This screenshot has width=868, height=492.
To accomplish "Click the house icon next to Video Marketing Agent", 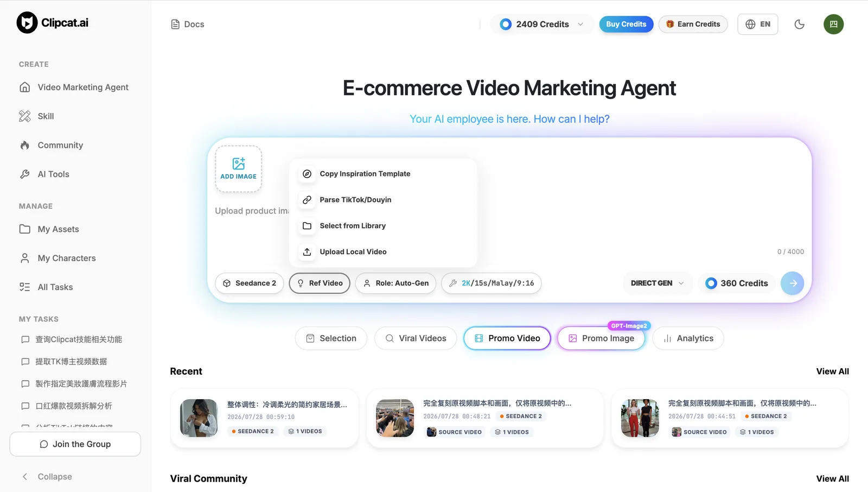I will pyautogui.click(x=25, y=87).
